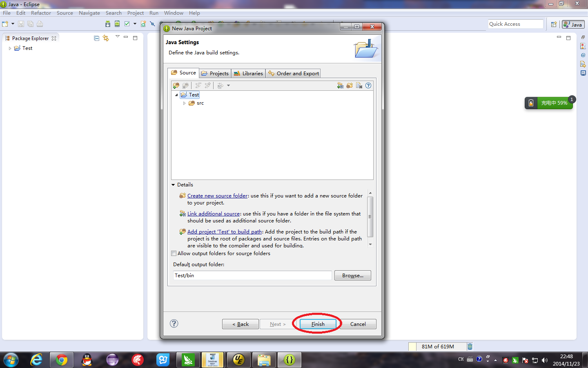Switch to the Projects tab
This screenshot has width=588, height=368.
pos(215,74)
